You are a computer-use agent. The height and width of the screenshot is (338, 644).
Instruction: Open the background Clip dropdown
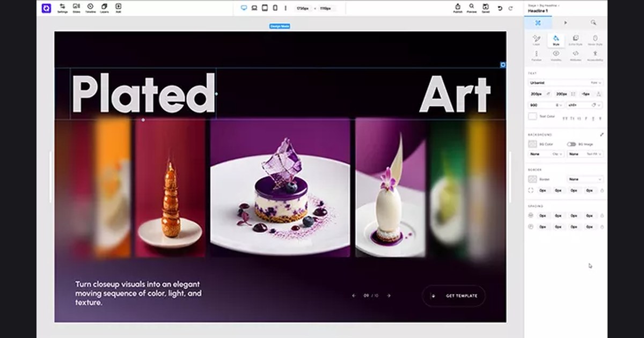[546, 154]
